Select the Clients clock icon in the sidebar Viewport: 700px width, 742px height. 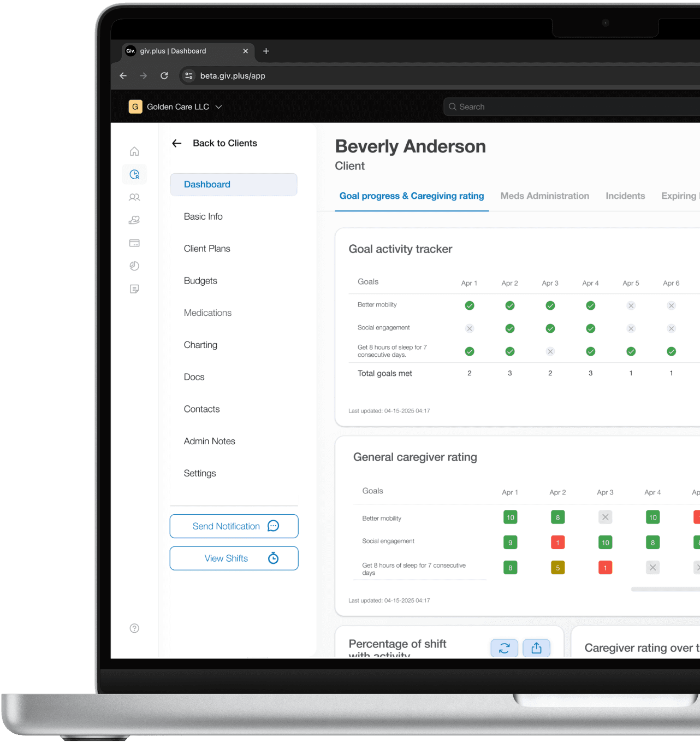click(134, 174)
